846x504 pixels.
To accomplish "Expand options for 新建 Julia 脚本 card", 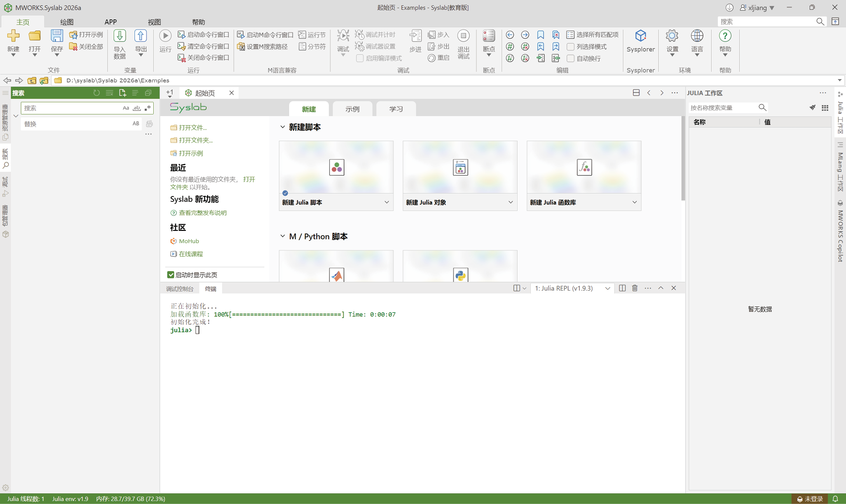I will click(387, 202).
